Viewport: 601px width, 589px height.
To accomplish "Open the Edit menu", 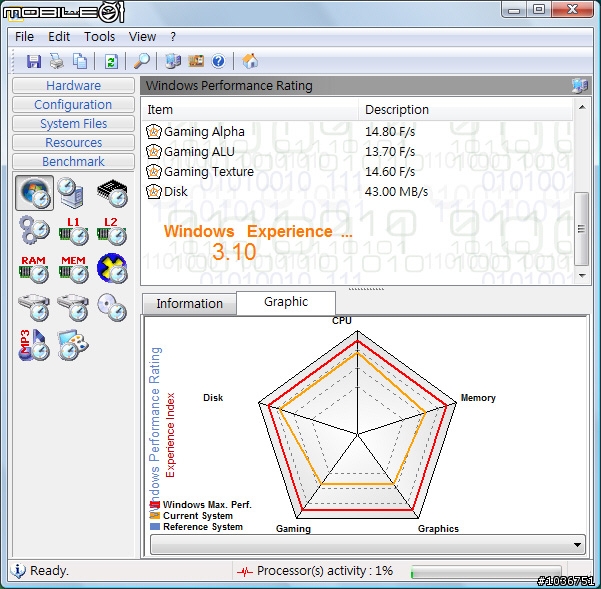I will (x=59, y=37).
